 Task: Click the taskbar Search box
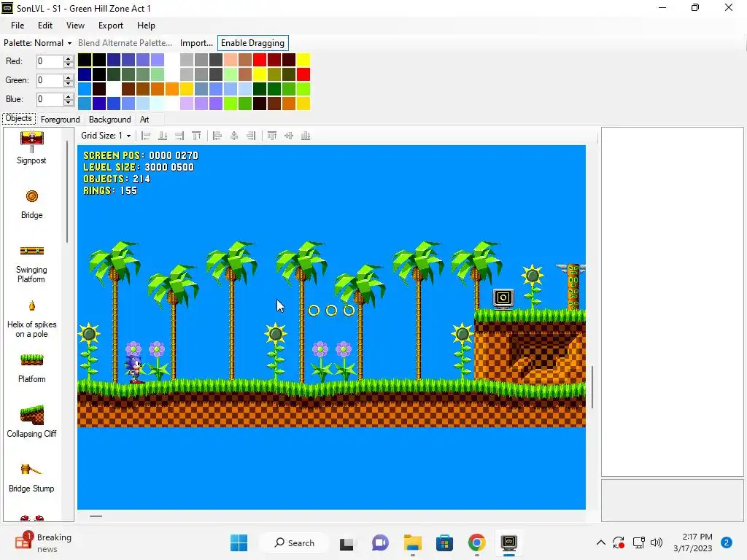point(294,542)
